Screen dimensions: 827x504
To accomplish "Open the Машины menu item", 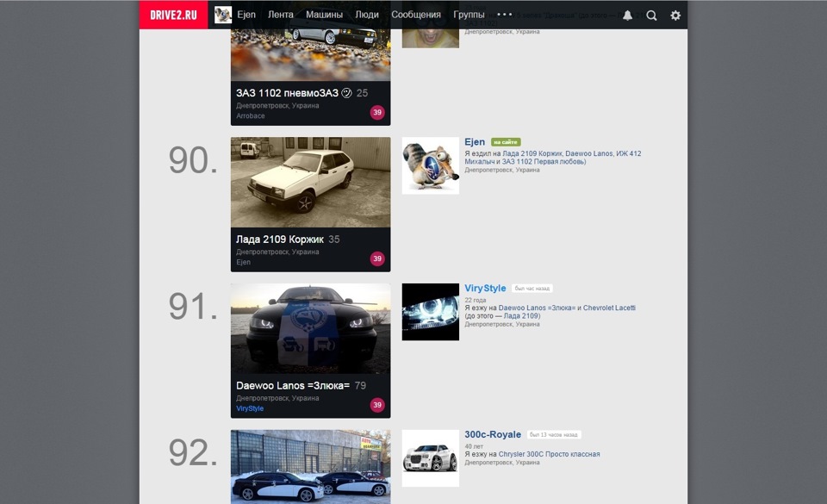I will click(325, 15).
